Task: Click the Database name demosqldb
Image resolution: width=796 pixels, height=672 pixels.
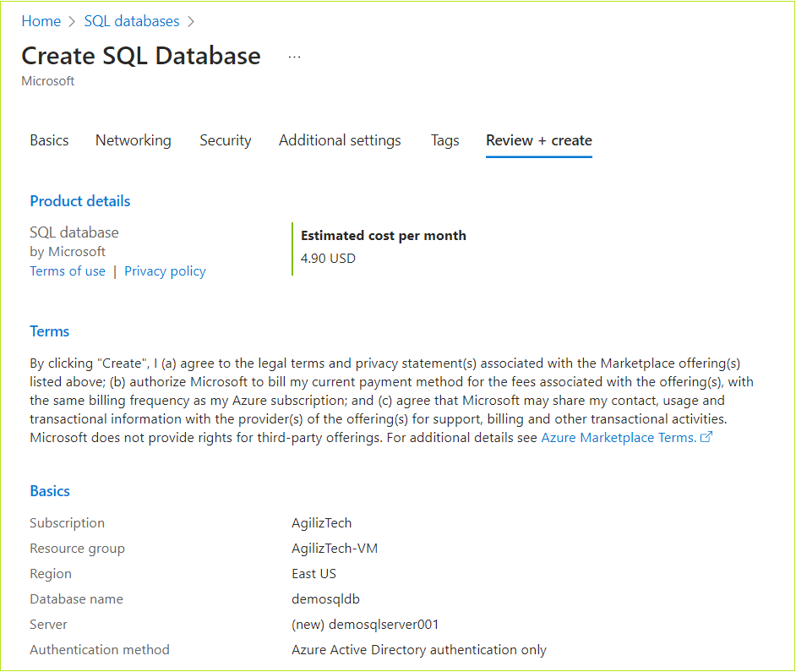Action: pos(325,598)
